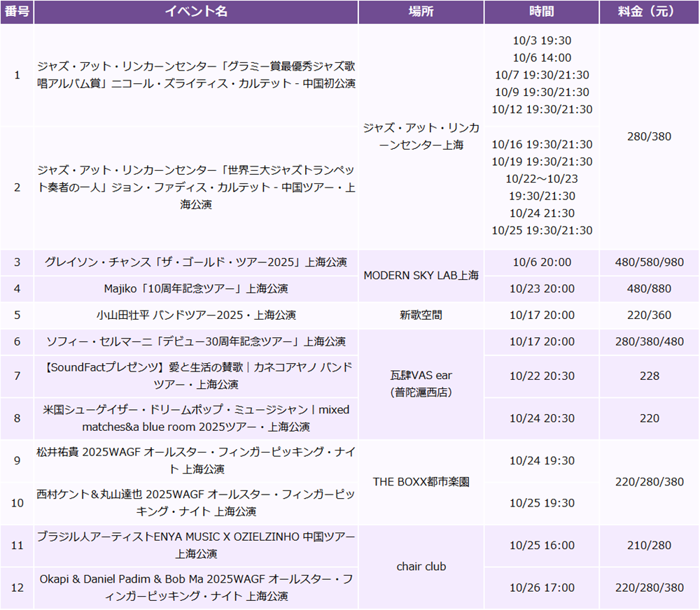Select the mixed matches&a blue room event
700x610 pixels.
[196, 418]
